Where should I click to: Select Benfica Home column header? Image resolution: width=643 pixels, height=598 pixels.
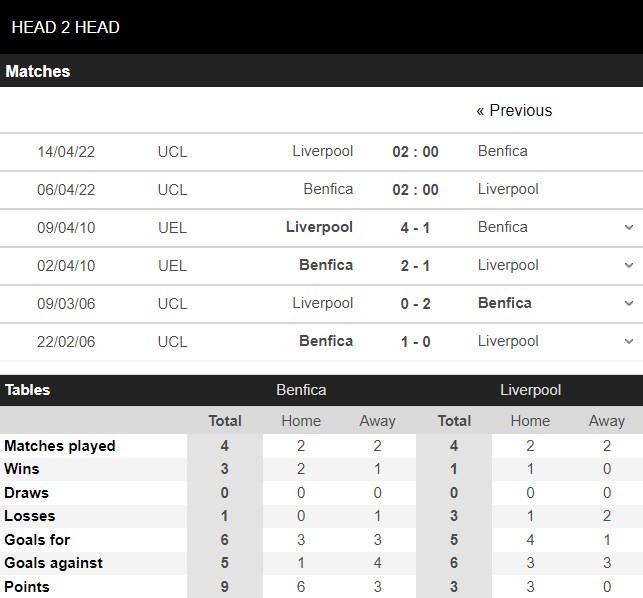pos(301,421)
